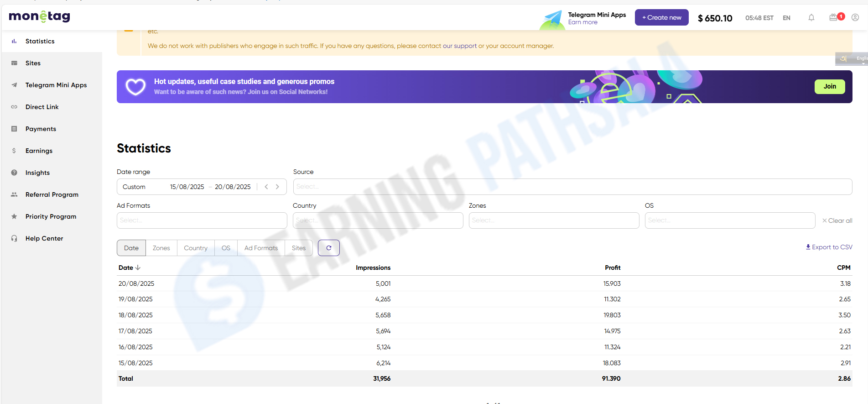The width and height of the screenshot is (868, 404).
Task: Click the notification bell icon
Action: pyautogui.click(x=811, y=18)
